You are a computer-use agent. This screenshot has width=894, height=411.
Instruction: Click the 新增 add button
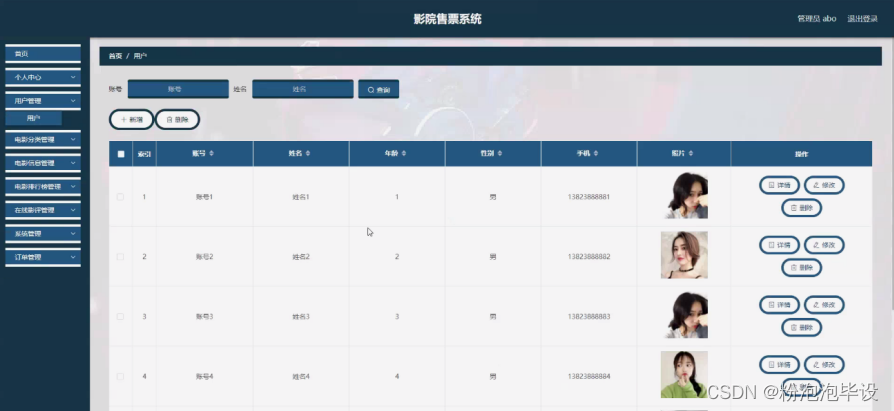[132, 120]
